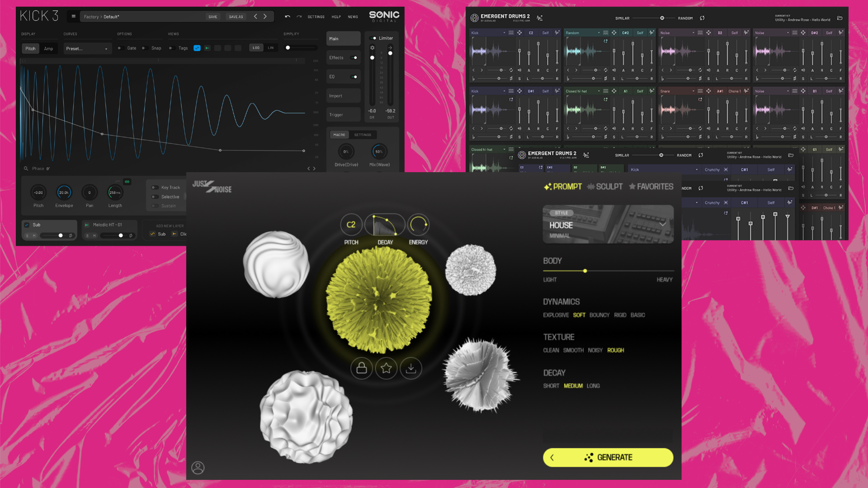Click the Import button

click(x=343, y=96)
